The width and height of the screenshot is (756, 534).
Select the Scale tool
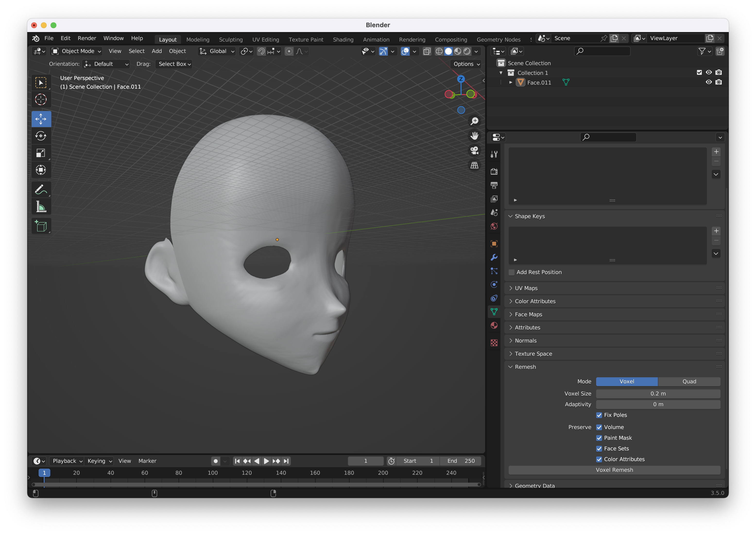pyautogui.click(x=41, y=153)
